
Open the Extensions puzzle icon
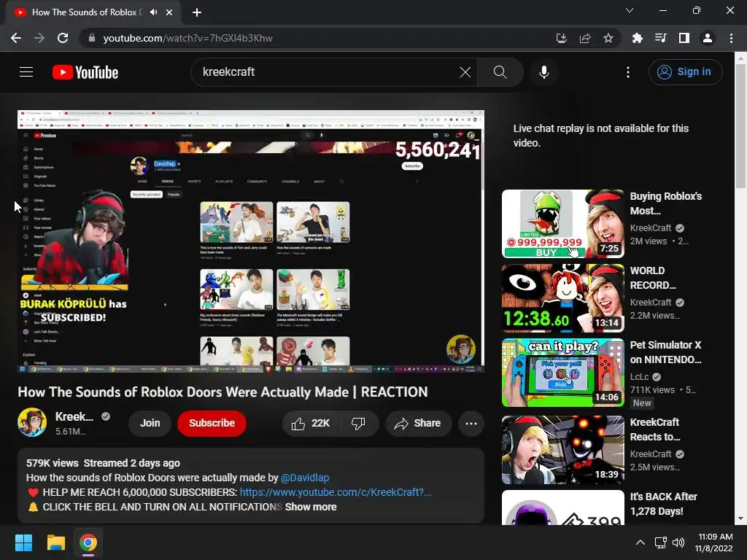click(637, 38)
